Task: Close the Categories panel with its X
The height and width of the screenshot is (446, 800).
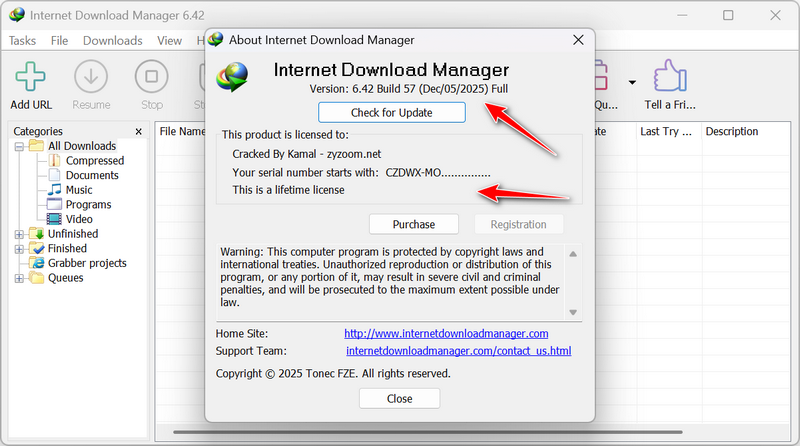Action: (139, 131)
